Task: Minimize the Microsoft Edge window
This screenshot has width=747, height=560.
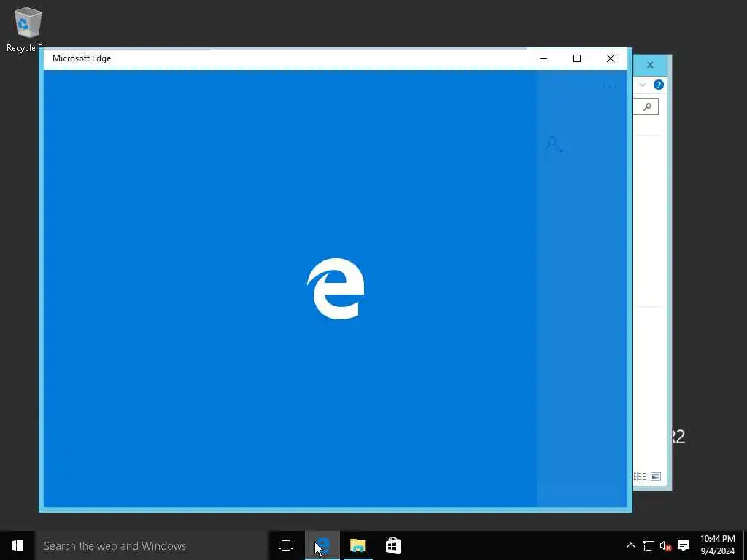Action: point(543,58)
